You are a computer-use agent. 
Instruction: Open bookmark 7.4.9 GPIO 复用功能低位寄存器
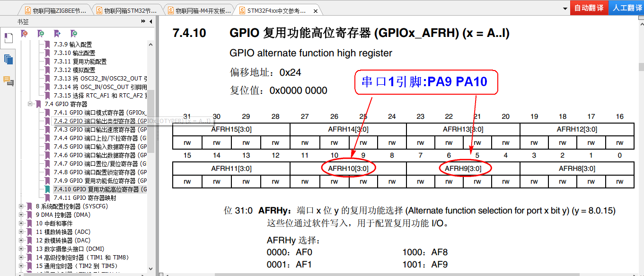pos(100,181)
